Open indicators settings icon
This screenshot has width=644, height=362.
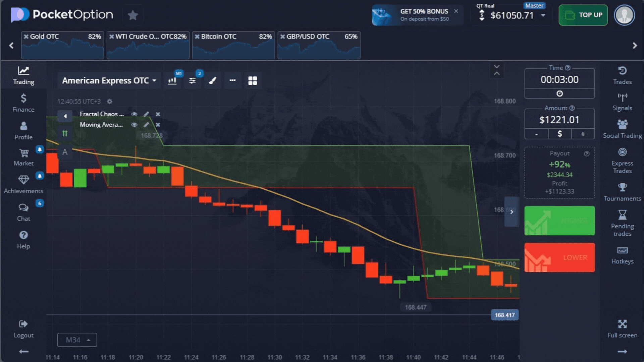tap(192, 81)
